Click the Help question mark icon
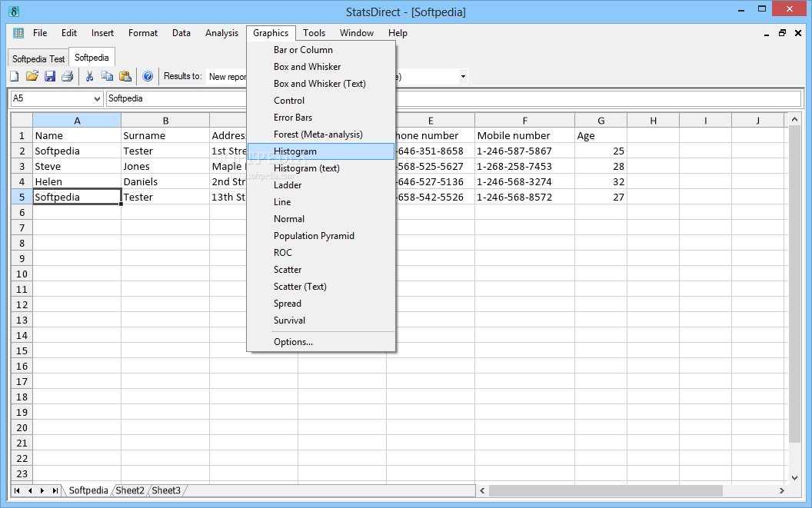This screenshot has height=508, width=812. pos(148,77)
